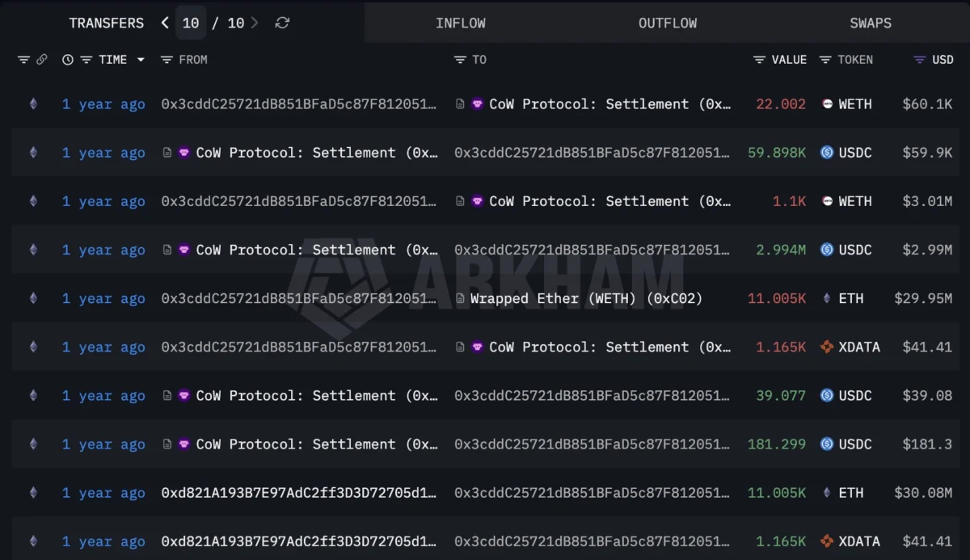970x560 pixels.
Task: Click Ethereum icon in 39.077 USDC row
Action: [x=33, y=395]
